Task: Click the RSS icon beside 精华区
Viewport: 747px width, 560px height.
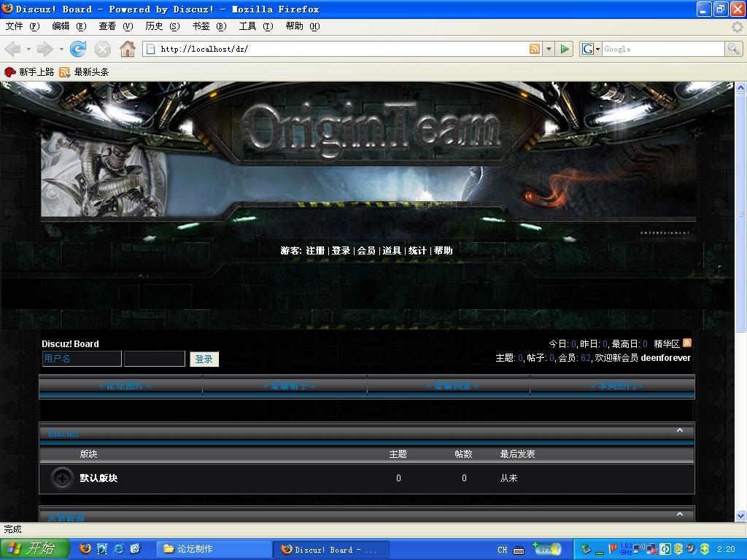Action: pyautogui.click(x=687, y=343)
